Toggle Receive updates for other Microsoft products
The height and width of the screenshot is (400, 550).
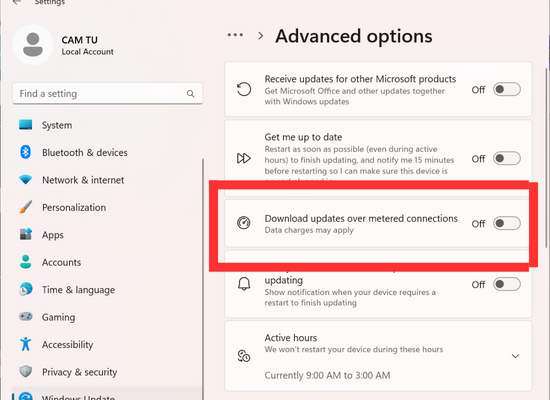(507, 89)
